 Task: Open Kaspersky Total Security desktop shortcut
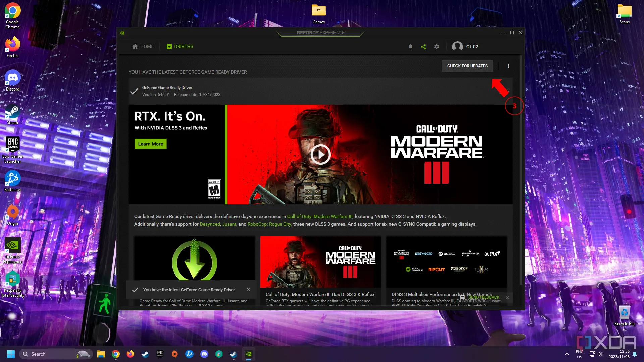coord(12,284)
